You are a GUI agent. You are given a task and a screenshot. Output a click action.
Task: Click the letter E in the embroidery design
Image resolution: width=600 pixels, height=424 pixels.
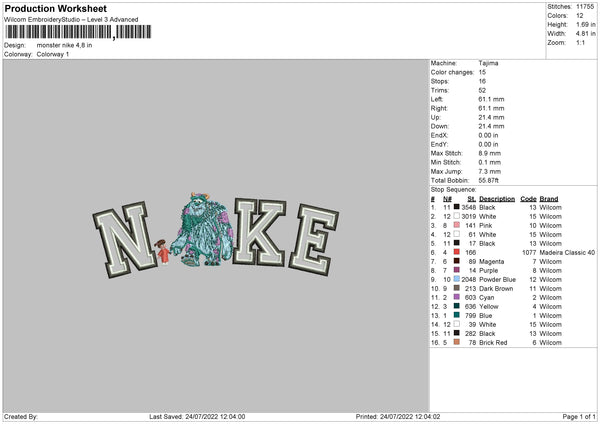(x=314, y=240)
